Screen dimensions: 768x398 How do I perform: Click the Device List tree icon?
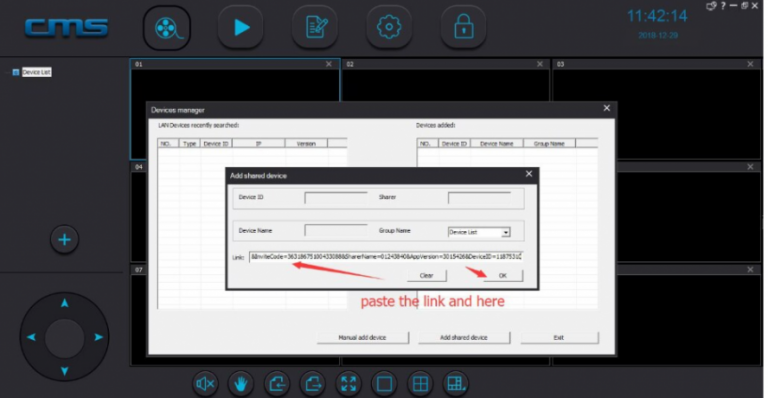[x=16, y=72]
